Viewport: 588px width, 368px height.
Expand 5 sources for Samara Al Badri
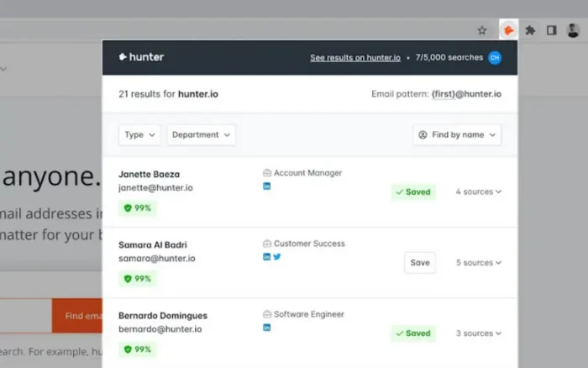(479, 263)
